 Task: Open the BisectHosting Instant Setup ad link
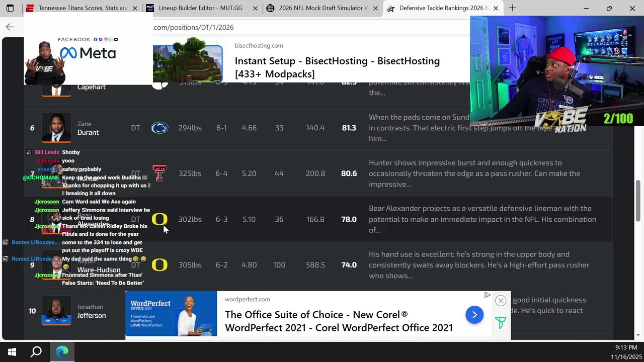[x=337, y=67]
